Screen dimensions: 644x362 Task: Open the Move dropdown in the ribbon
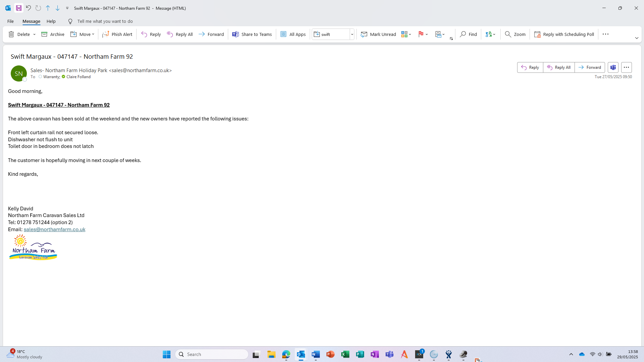[x=82, y=34]
